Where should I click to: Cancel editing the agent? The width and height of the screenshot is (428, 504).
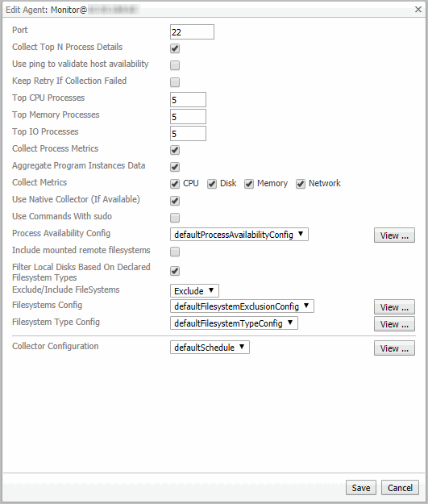click(x=400, y=488)
